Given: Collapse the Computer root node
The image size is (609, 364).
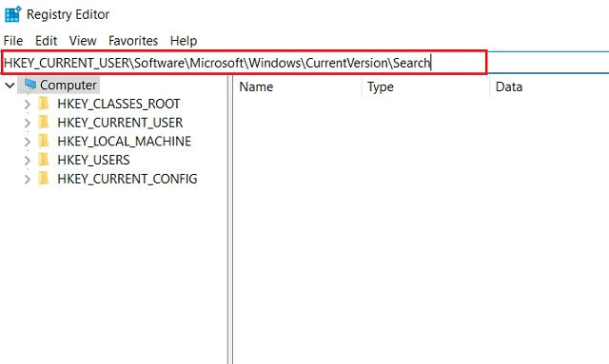Looking at the screenshot, I should click(10, 85).
